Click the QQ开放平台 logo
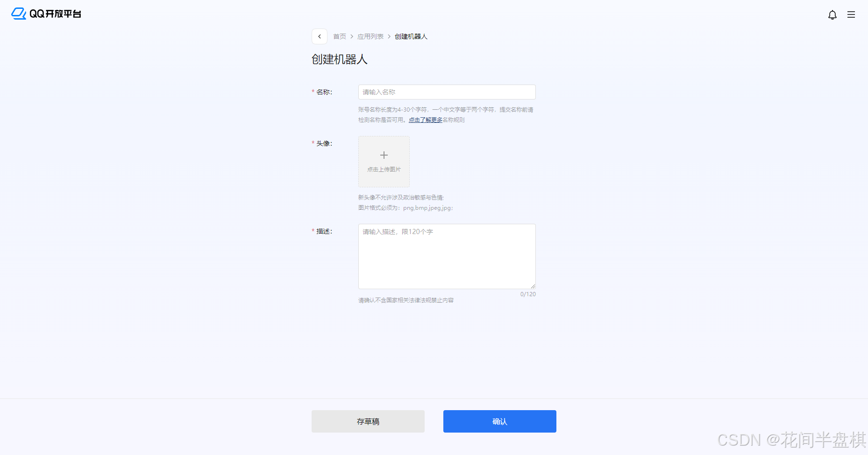 (x=46, y=14)
